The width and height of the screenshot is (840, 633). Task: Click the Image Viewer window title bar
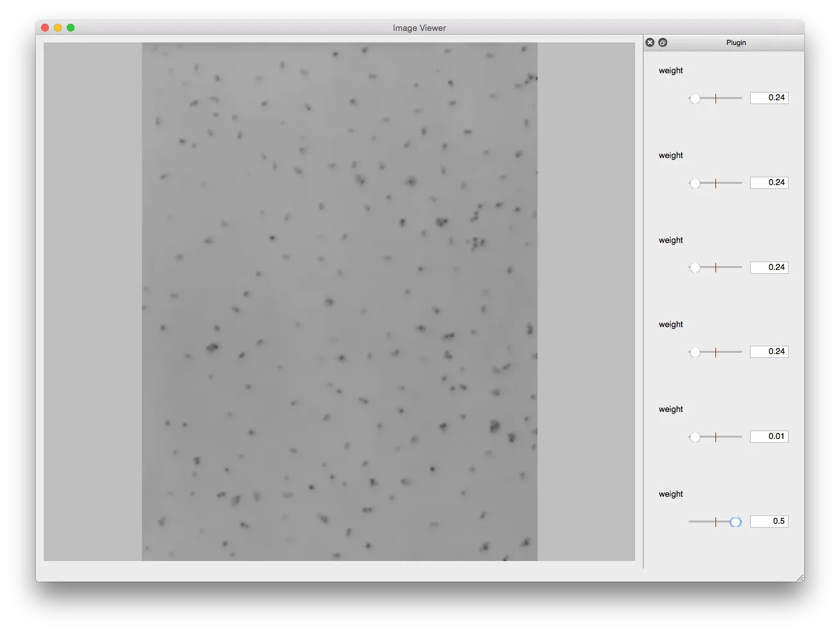tap(420, 28)
